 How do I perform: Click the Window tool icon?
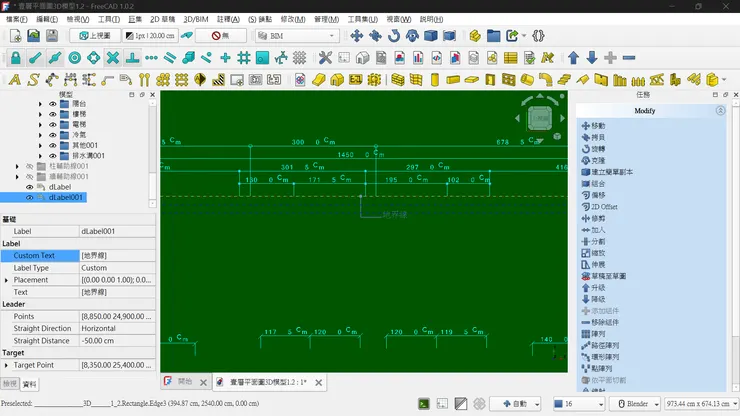[508, 79]
